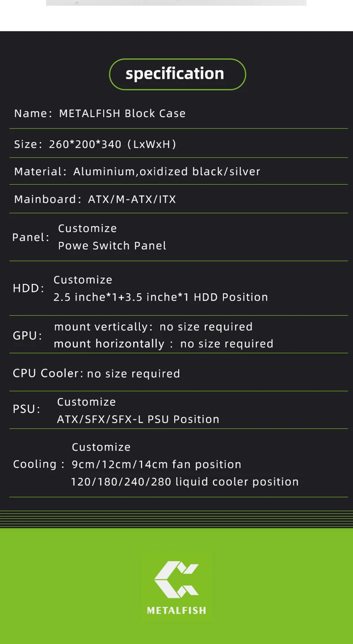Screen dimensions: 353x644
Task: Click the "Cooling" row label
Action: coord(35,464)
